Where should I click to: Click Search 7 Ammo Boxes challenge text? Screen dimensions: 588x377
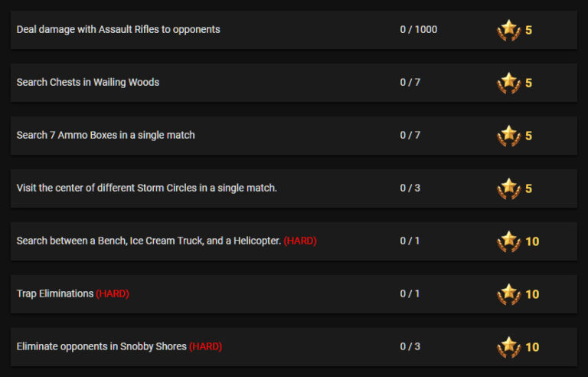(x=106, y=135)
